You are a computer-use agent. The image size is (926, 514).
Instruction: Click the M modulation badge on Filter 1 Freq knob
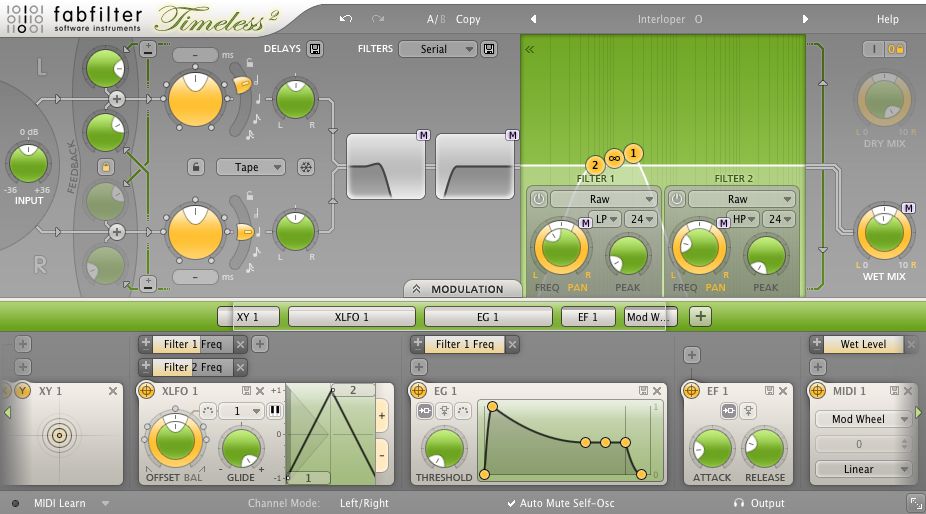(585, 223)
